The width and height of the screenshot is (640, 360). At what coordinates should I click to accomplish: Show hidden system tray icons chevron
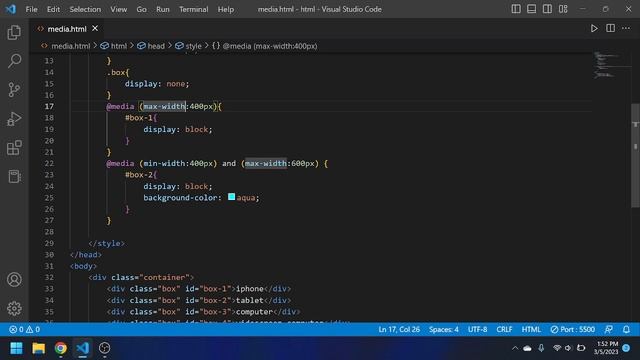(515, 348)
